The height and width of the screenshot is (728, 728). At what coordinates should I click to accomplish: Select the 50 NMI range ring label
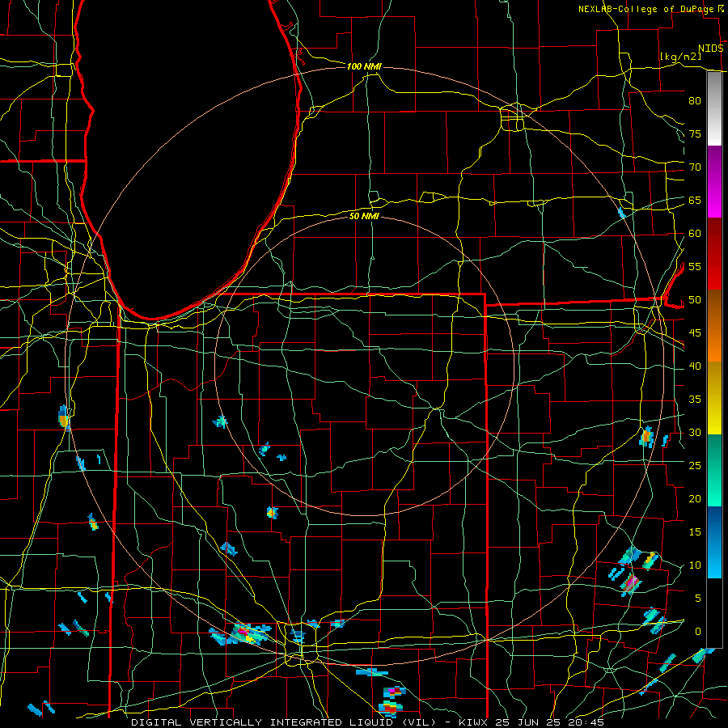364,216
